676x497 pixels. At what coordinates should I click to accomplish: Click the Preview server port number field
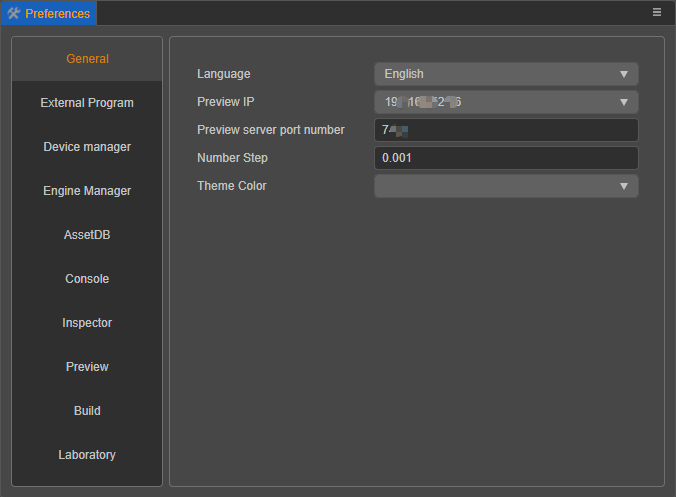[505, 130]
